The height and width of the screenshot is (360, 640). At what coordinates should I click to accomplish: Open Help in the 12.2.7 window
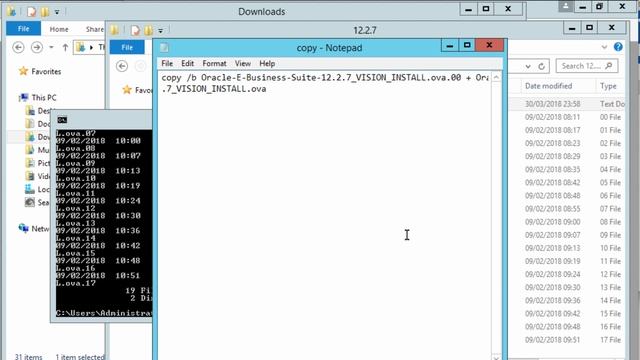(x=618, y=47)
